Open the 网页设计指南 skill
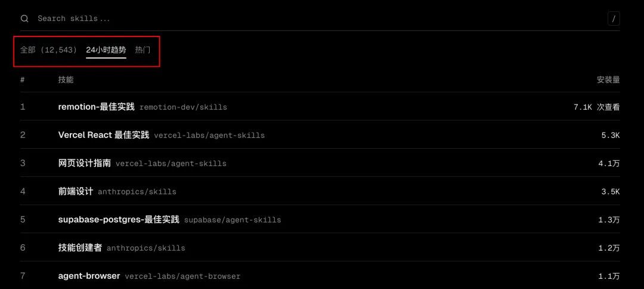The height and width of the screenshot is (289, 644). 85,163
